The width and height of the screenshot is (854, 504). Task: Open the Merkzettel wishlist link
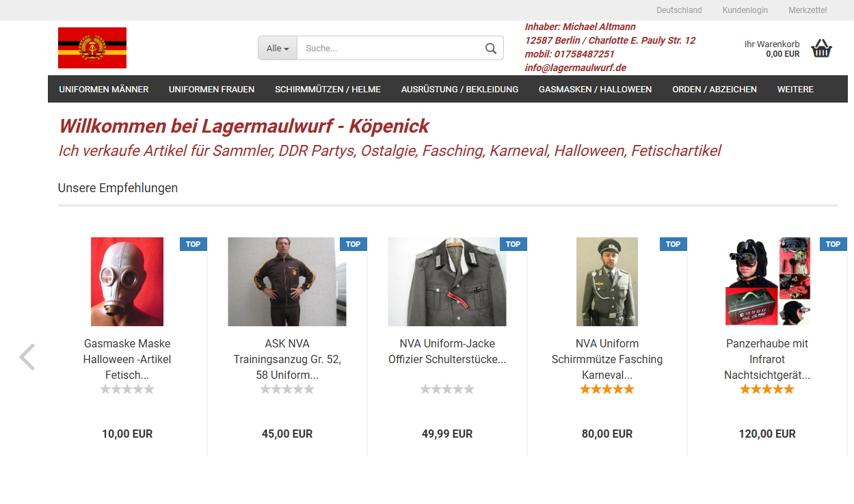point(807,10)
